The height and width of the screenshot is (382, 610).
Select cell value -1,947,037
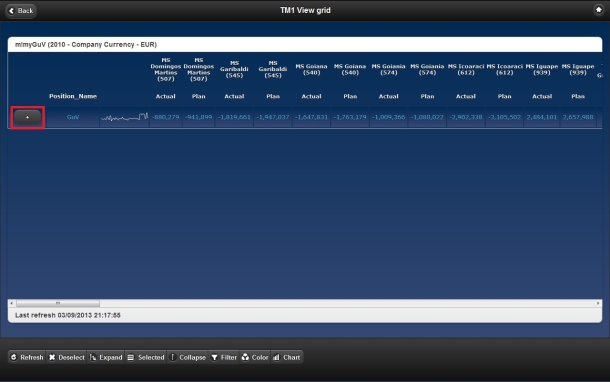(273, 117)
